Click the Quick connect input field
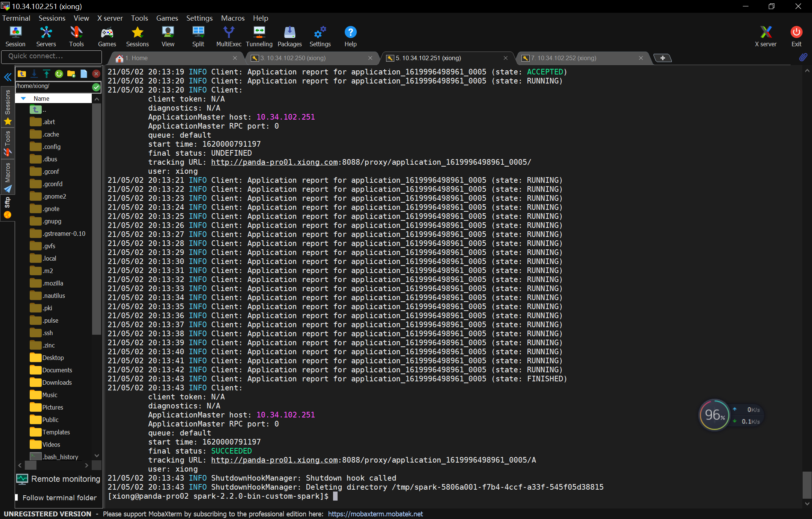Viewport: 812px width, 519px height. point(52,56)
